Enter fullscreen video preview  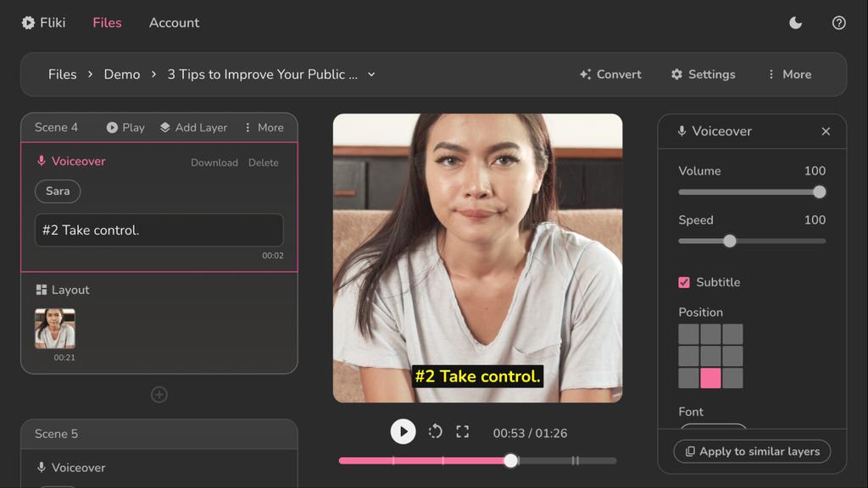tap(462, 432)
